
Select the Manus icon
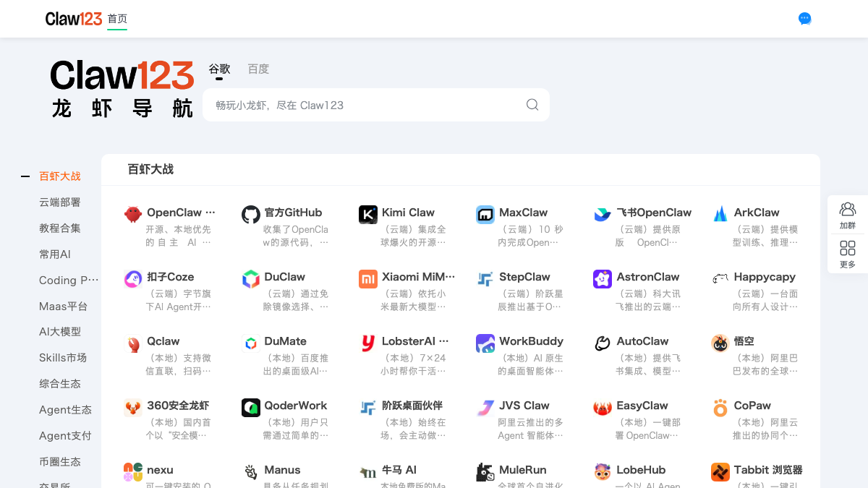coord(251,471)
